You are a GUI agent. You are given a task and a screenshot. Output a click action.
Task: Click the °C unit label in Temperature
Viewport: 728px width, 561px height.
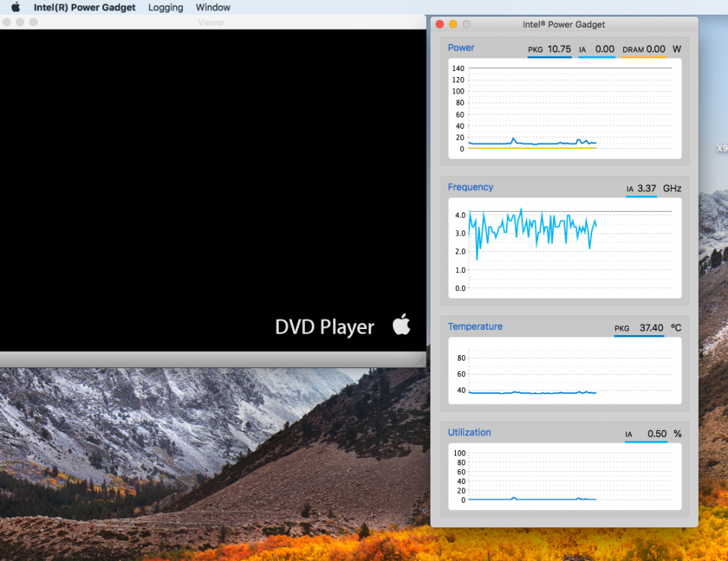(676, 328)
